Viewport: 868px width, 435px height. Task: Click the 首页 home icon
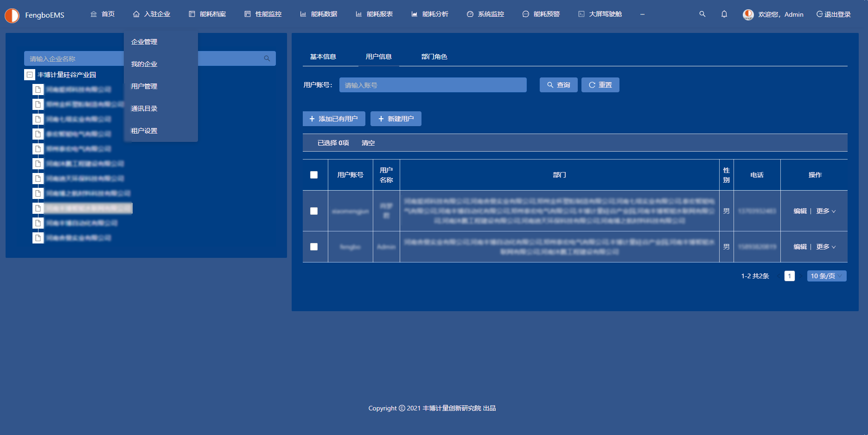[x=94, y=14]
